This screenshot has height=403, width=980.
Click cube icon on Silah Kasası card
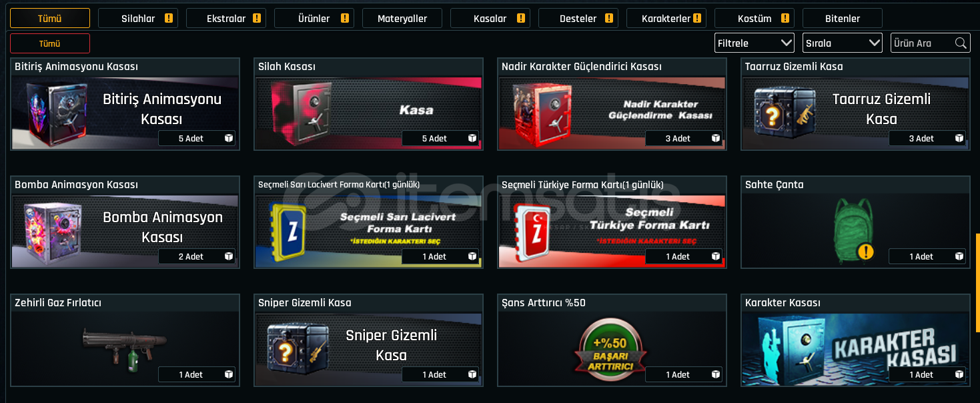tap(472, 138)
